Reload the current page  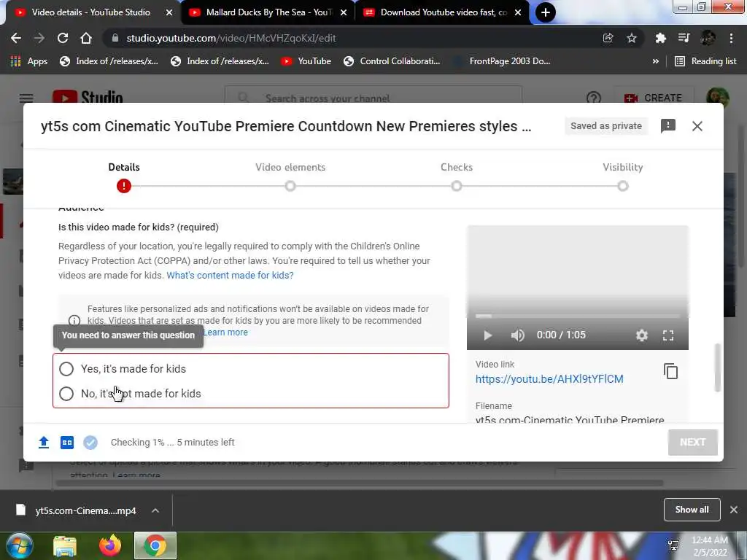click(x=63, y=38)
